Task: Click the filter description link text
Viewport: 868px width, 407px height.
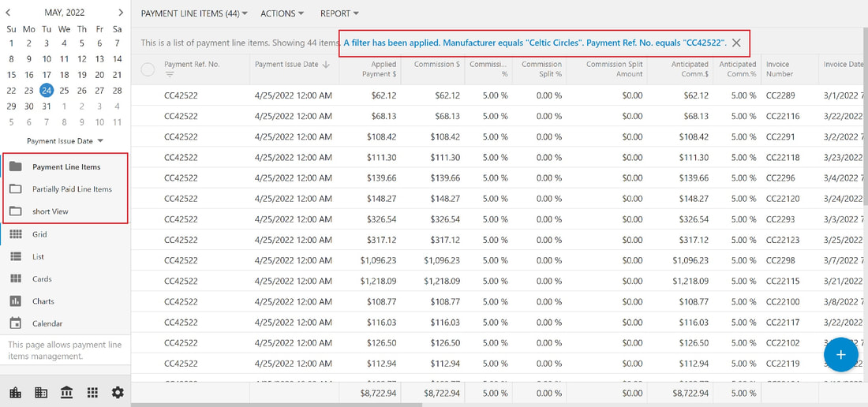Action: [x=535, y=43]
